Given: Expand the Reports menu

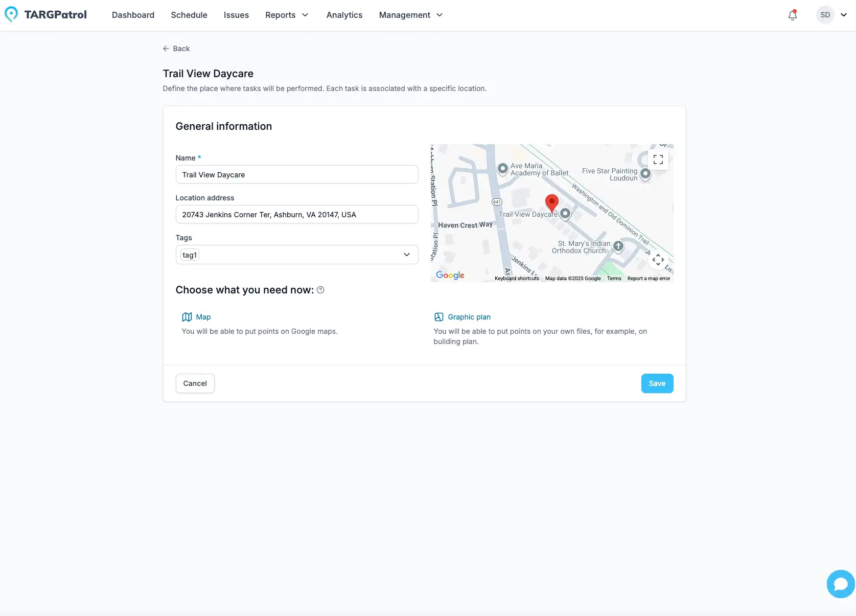Looking at the screenshot, I should [x=287, y=15].
